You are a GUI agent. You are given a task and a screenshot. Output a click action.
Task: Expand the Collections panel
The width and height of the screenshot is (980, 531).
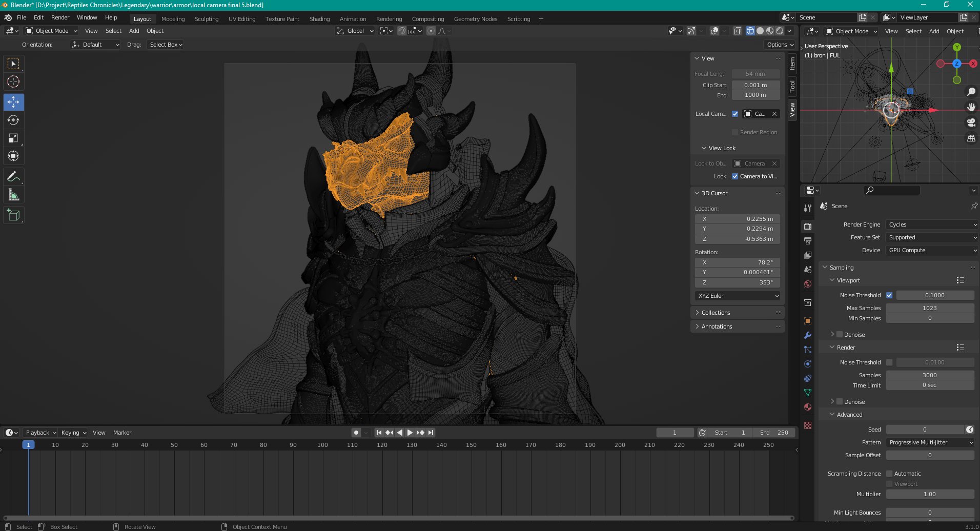tap(716, 313)
